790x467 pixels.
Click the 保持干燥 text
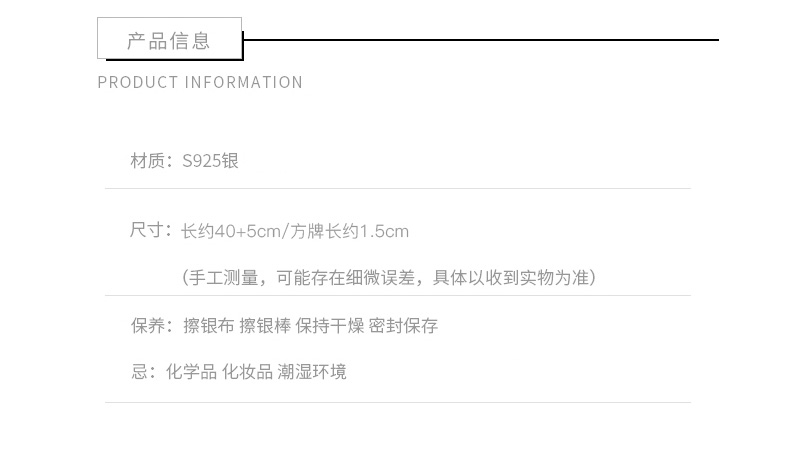[329, 326]
